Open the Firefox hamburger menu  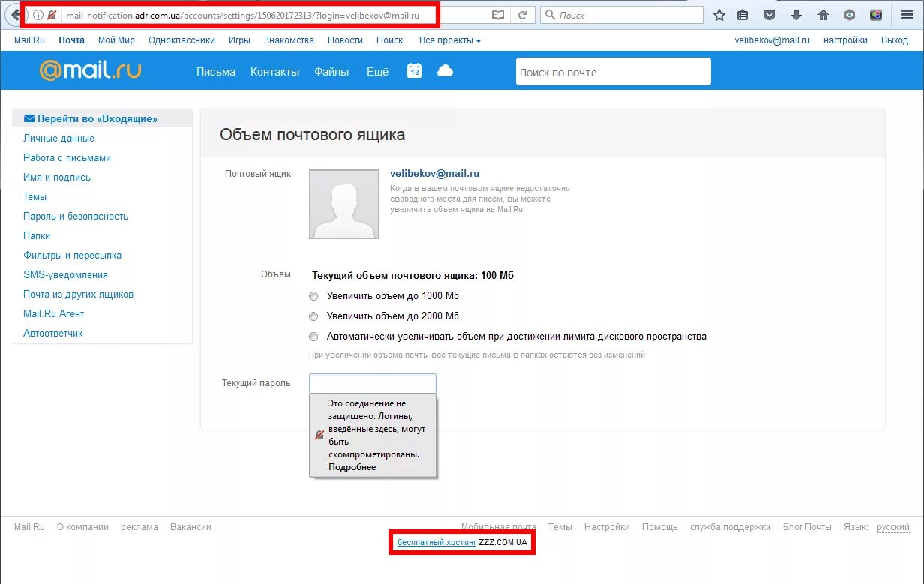click(907, 15)
